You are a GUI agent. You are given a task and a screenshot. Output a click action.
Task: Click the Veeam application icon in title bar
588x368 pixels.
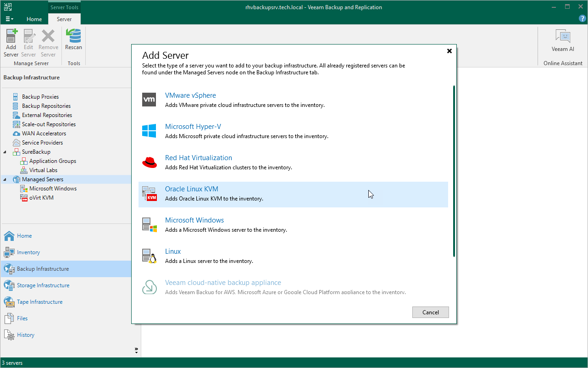coord(8,7)
